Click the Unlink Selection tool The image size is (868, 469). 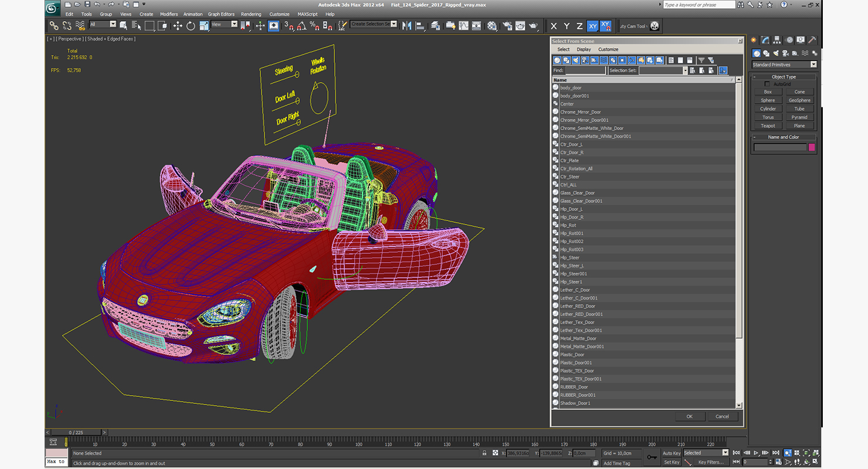(67, 26)
